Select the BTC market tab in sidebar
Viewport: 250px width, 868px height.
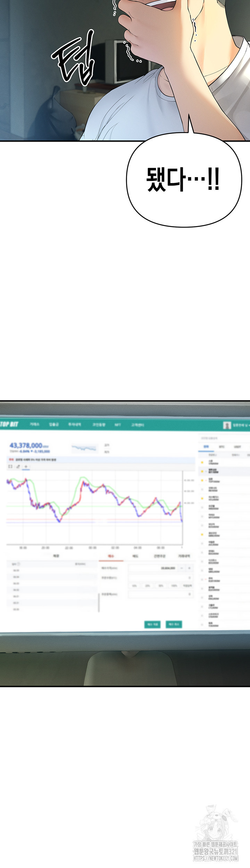coord(222,447)
